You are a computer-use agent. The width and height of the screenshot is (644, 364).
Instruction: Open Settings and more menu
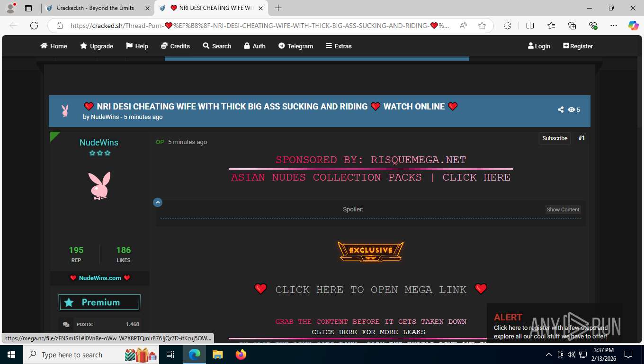click(x=614, y=26)
